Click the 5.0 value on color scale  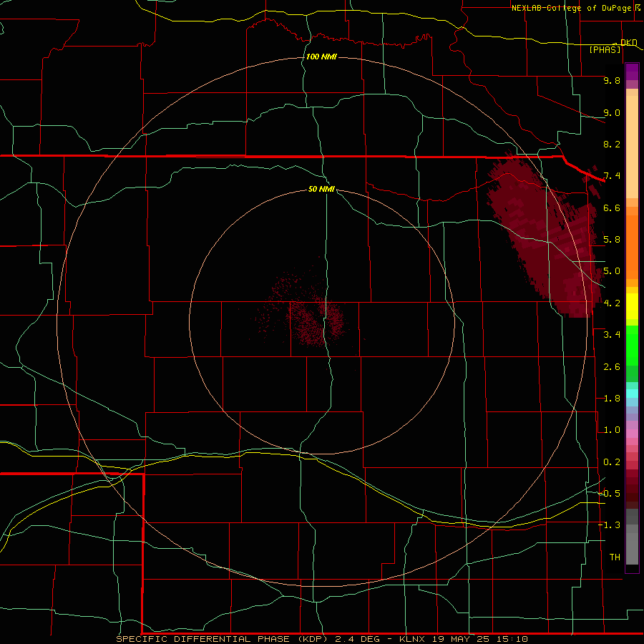pyautogui.click(x=612, y=271)
